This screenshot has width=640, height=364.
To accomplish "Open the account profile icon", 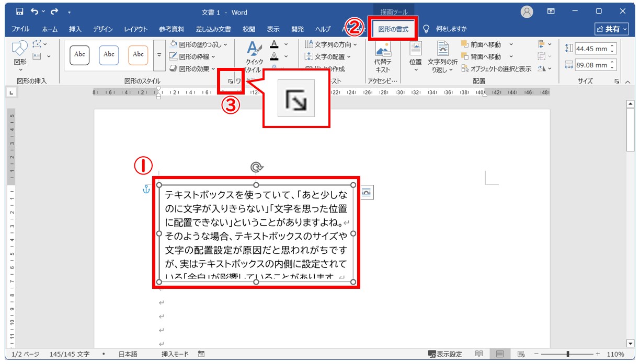I will [x=528, y=11].
